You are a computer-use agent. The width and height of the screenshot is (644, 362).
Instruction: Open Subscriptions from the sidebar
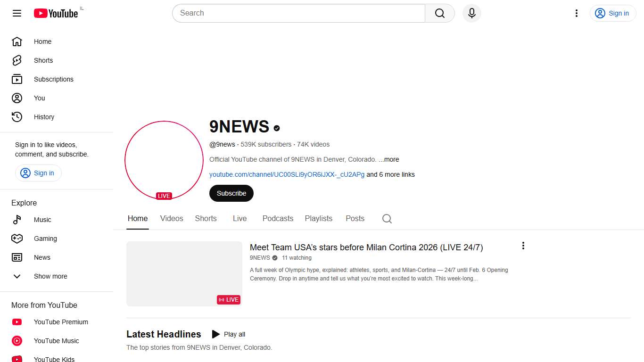(x=53, y=79)
